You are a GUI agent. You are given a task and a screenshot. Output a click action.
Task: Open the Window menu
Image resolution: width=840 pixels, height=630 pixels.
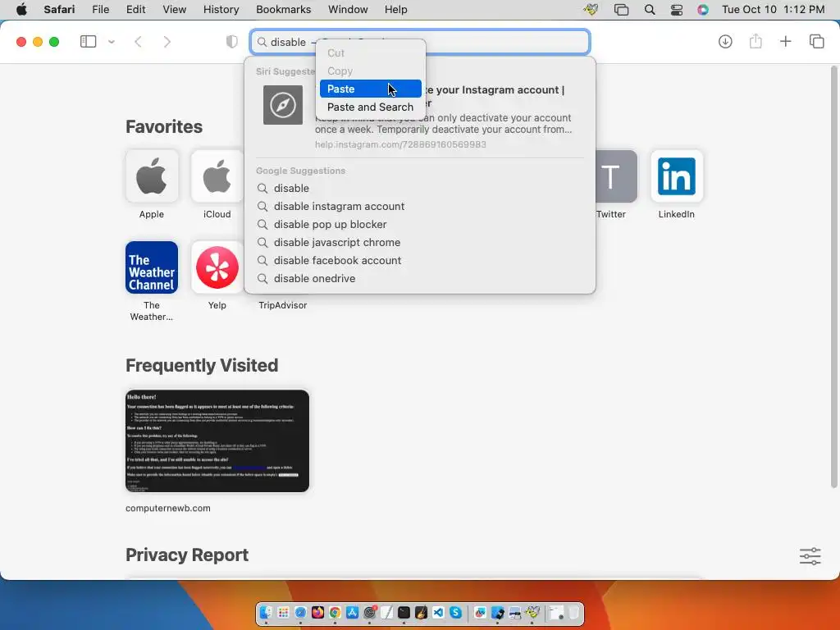click(x=348, y=10)
